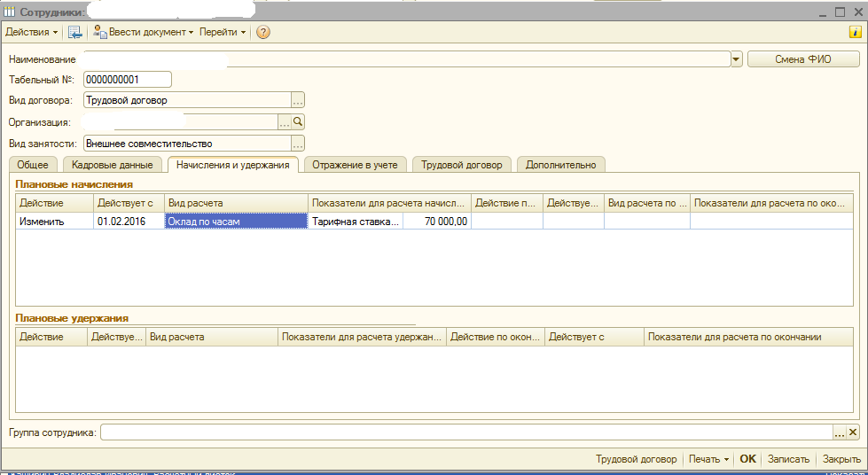This screenshot has width=868, height=475.
Task: Expand the Ввести документ dropdown
Action: point(144,33)
